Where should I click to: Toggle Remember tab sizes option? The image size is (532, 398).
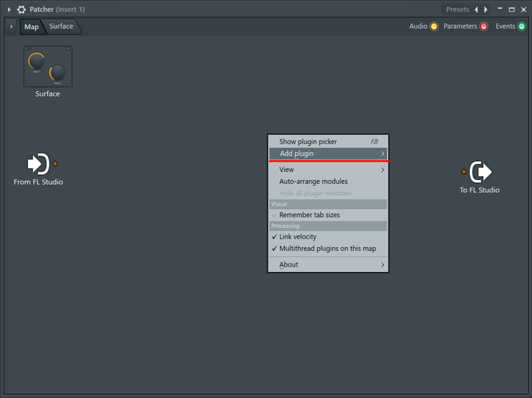tap(328, 215)
